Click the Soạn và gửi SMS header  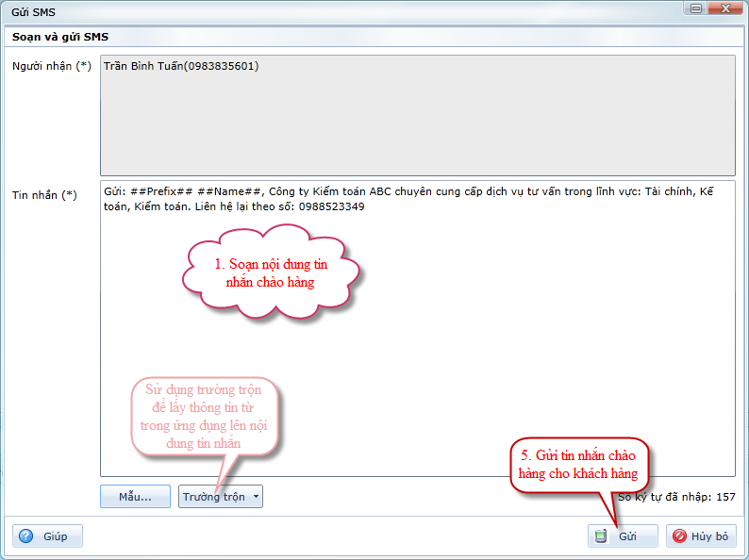(60, 37)
